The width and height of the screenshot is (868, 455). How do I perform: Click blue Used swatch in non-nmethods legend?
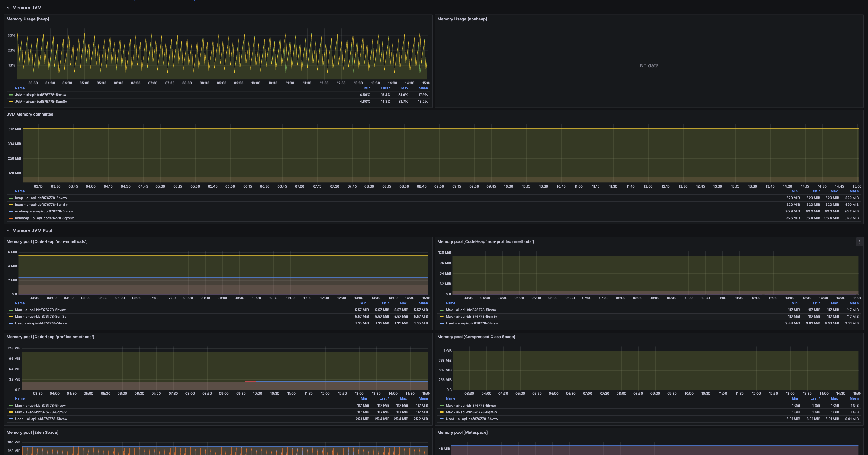coord(11,323)
